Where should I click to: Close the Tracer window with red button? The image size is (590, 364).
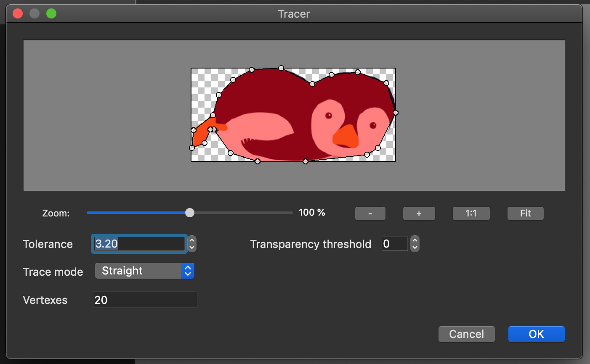tap(18, 14)
